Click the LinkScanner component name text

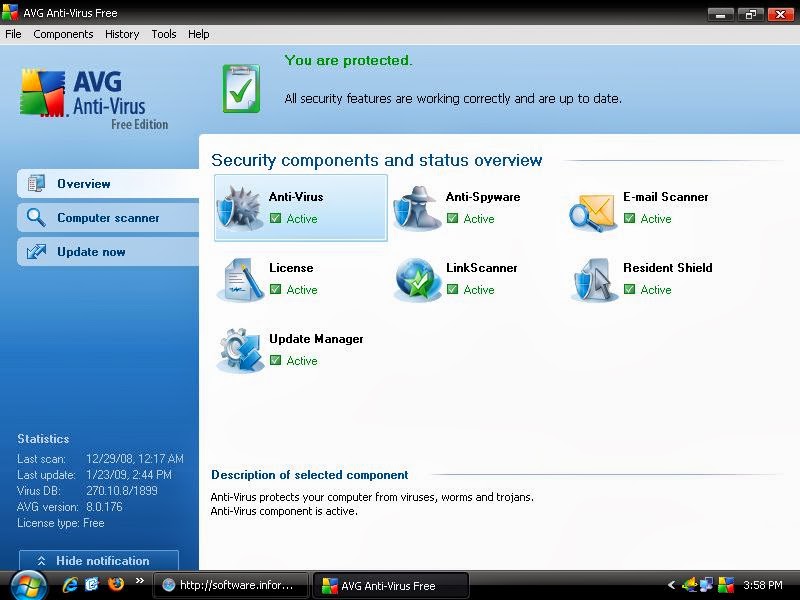click(482, 267)
